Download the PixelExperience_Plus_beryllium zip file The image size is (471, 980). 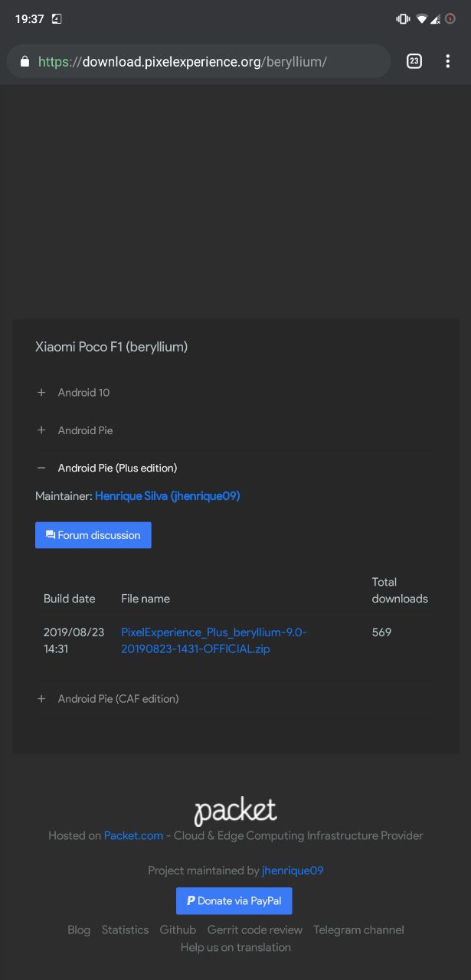point(214,641)
